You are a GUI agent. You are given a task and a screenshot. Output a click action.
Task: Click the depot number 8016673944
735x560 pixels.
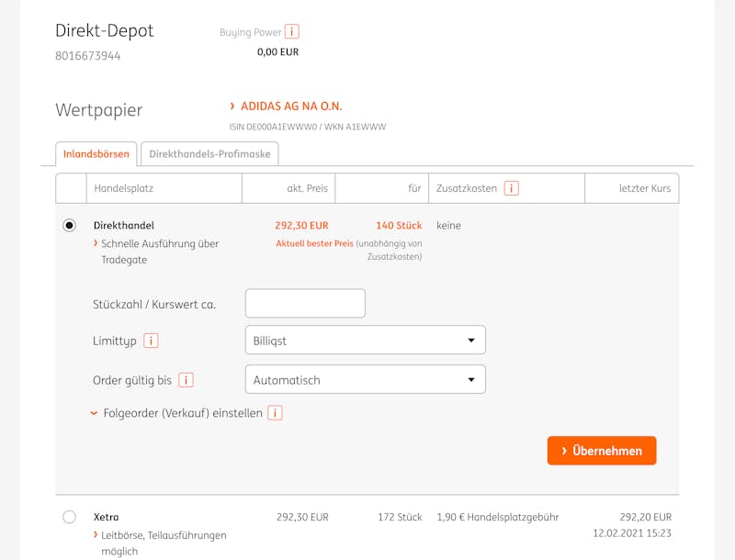[88, 56]
